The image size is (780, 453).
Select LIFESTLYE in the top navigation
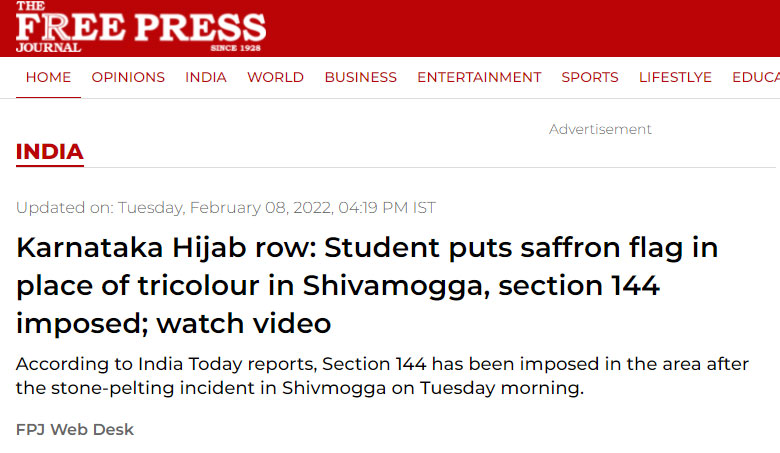(675, 78)
